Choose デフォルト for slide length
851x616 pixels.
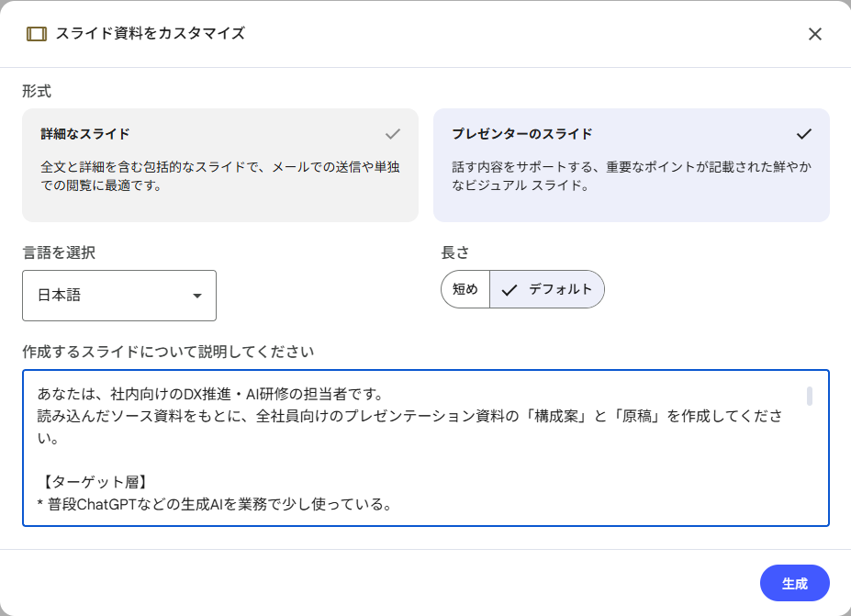click(x=548, y=289)
